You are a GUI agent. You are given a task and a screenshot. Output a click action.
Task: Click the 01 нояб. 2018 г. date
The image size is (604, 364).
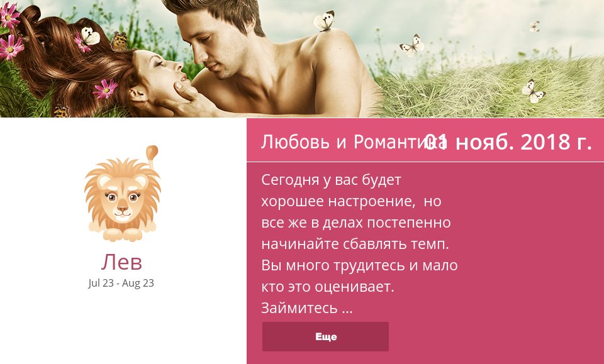point(508,142)
